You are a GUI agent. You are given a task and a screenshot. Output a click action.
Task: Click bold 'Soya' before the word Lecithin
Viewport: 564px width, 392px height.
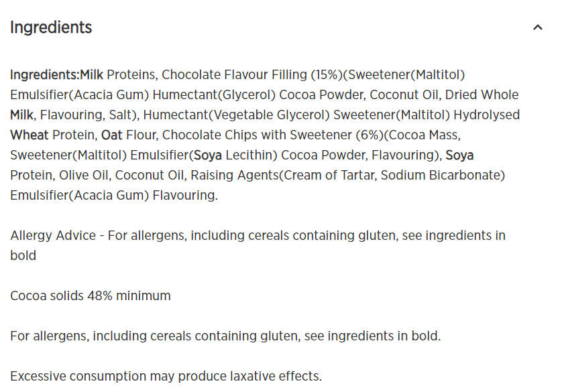(207, 155)
